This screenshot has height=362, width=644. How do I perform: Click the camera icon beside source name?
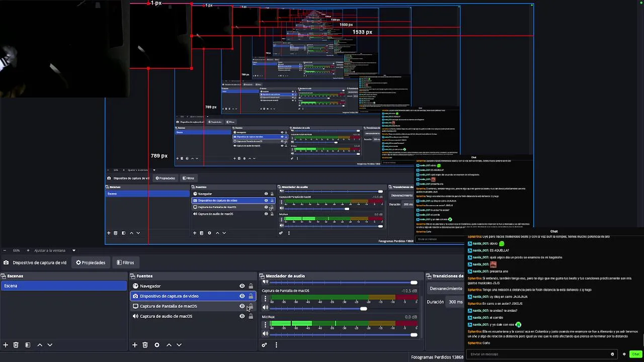point(6,262)
